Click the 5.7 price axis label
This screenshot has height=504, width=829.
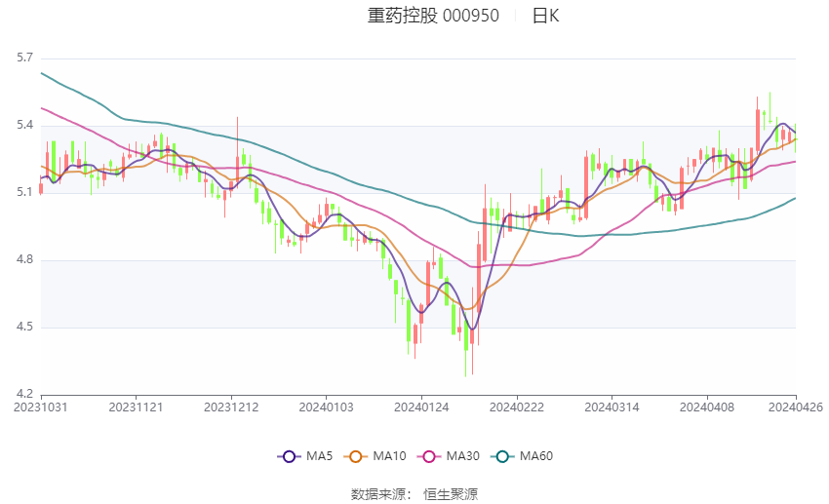[x=24, y=58]
